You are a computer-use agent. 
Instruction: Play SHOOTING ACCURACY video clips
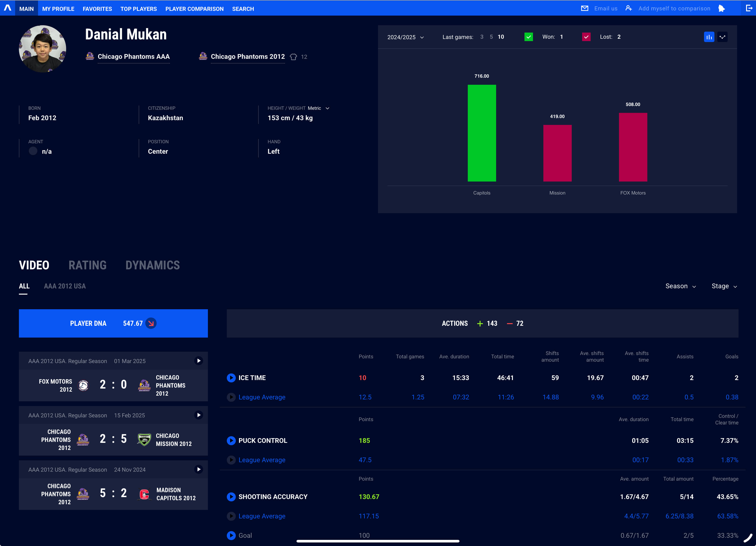point(231,497)
